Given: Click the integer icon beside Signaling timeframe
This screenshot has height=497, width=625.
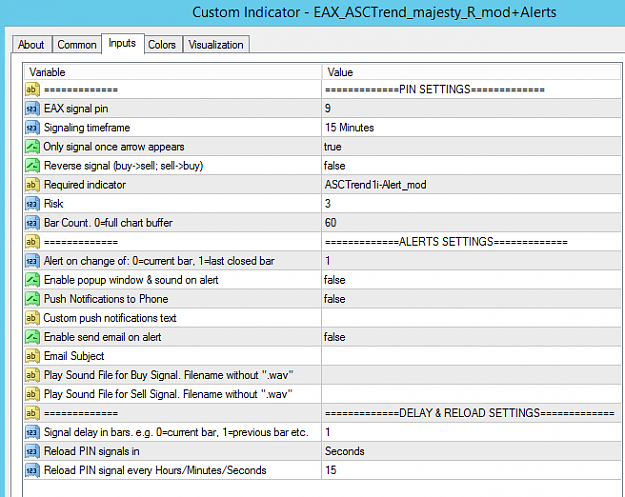Looking at the screenshot, I should point(32,128).
